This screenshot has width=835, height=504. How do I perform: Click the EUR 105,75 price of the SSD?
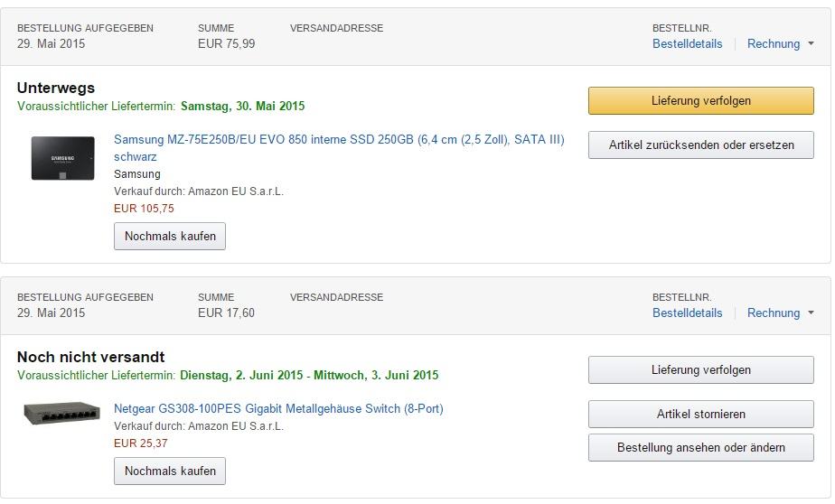pos(144,208)
